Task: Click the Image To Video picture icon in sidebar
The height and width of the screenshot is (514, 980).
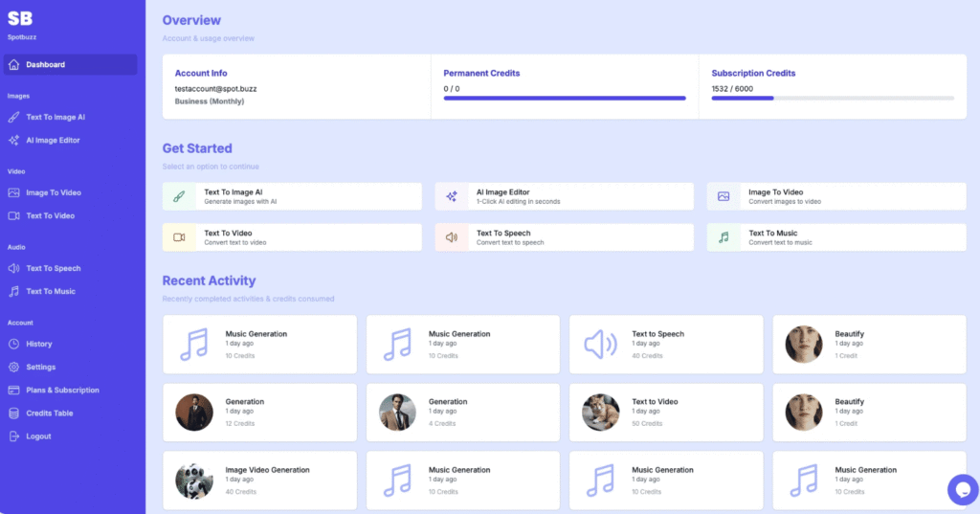Action: point(13,192)
